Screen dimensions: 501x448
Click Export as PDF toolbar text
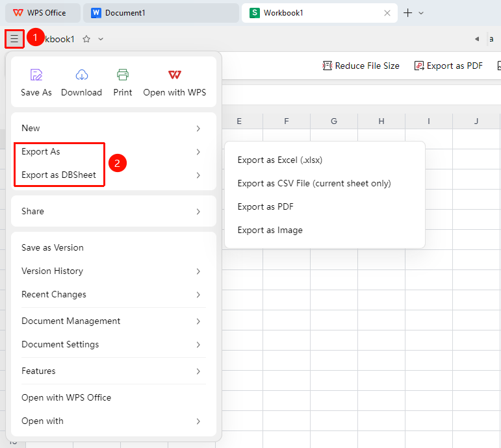click(x=454, y=66)
